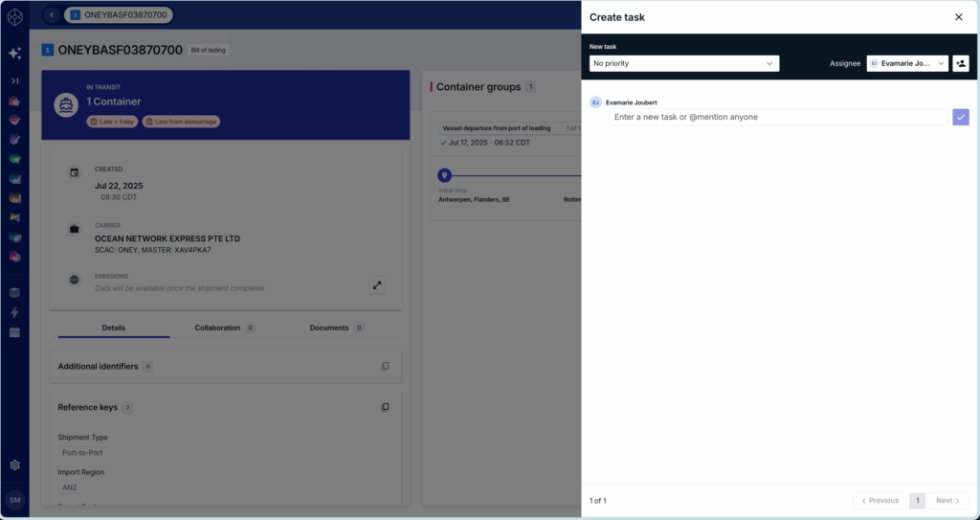Click the ship icon in banner
This screenshot has width=980, height=520.
(66, 104)
